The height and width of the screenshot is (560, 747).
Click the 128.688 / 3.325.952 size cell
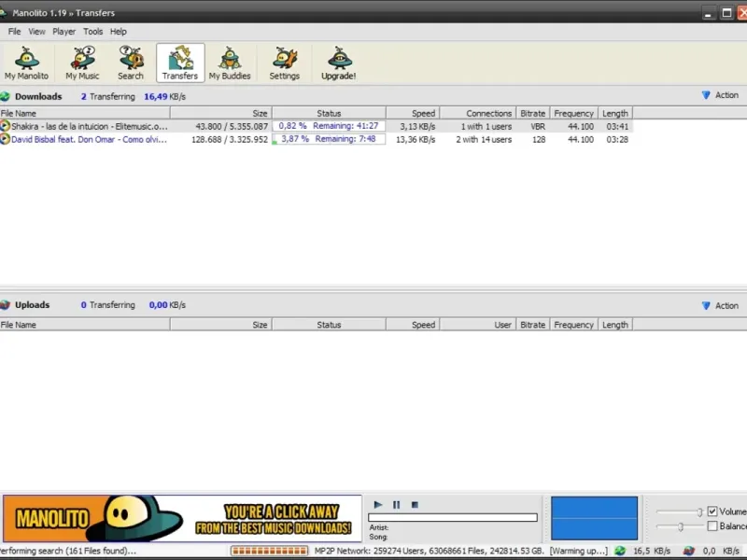click(x=230, y=139)
